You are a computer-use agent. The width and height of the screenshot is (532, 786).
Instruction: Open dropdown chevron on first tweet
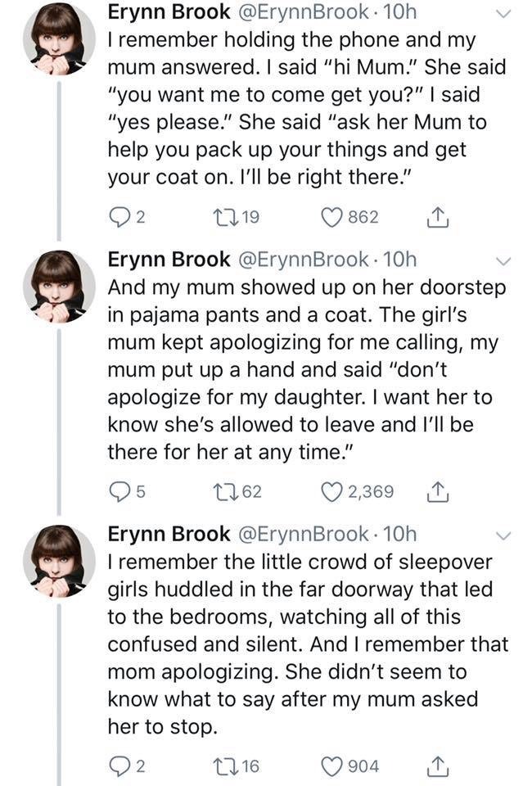(x=504, y=12)
